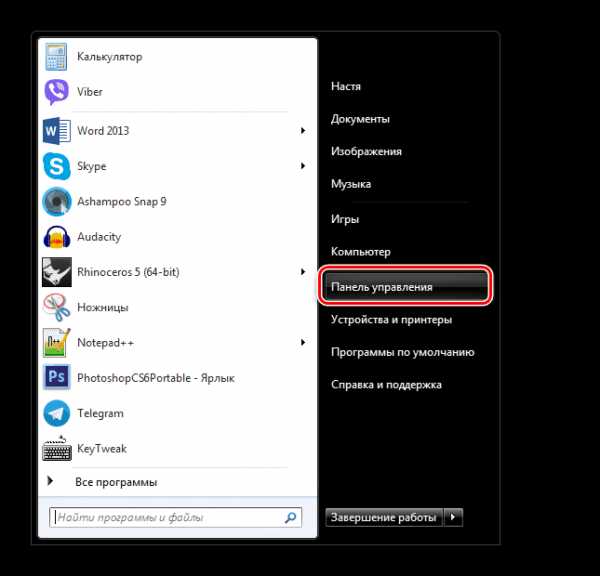Open Музыка library
This screenshot has width=600, height=576.
tap(351, 184)
